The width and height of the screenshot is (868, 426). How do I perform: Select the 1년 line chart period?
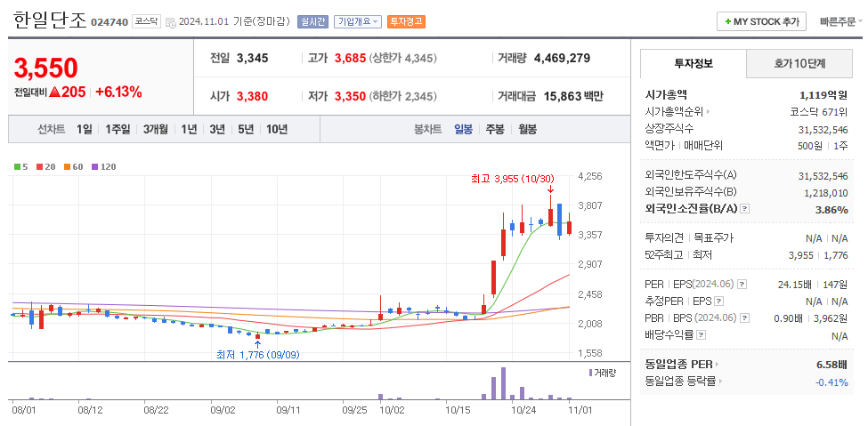[x=188, y=130]
